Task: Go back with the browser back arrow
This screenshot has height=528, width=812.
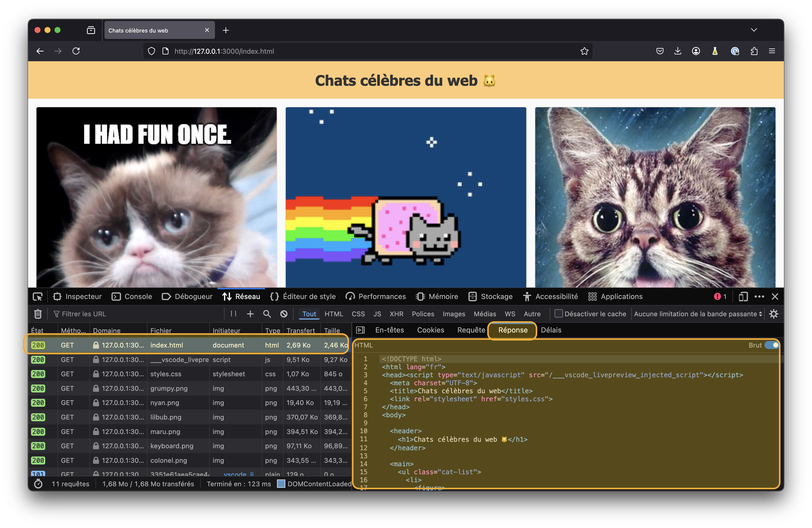Action: pos(40,51)
